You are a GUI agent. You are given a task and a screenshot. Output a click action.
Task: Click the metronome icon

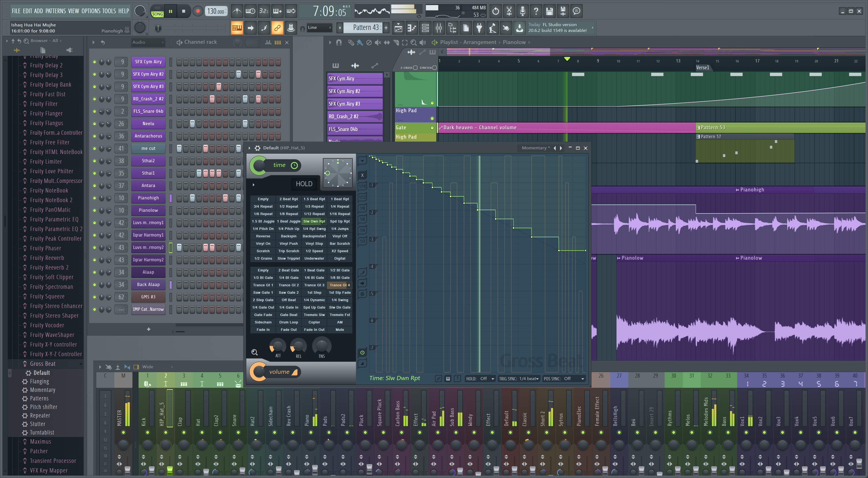(237, 11)
